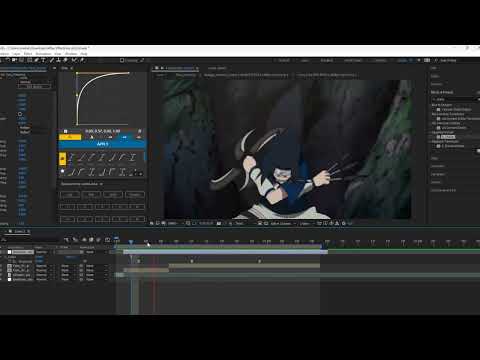Take a snapshot with the camera icon

(219, 223)
